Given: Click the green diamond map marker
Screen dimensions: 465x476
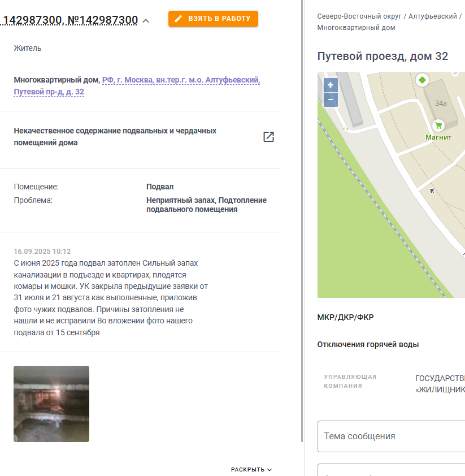Looking at the screenshot, I should click(x=422, y=80).
